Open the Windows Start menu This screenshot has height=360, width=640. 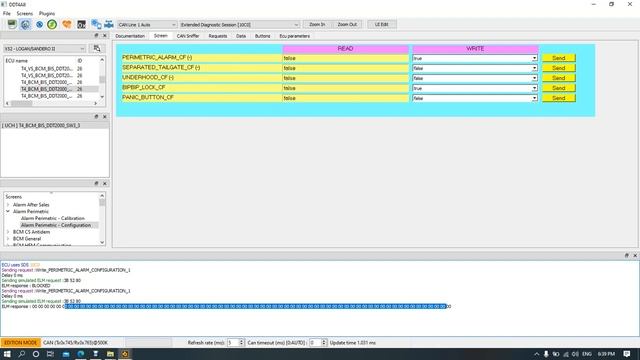tap(7, 354)
